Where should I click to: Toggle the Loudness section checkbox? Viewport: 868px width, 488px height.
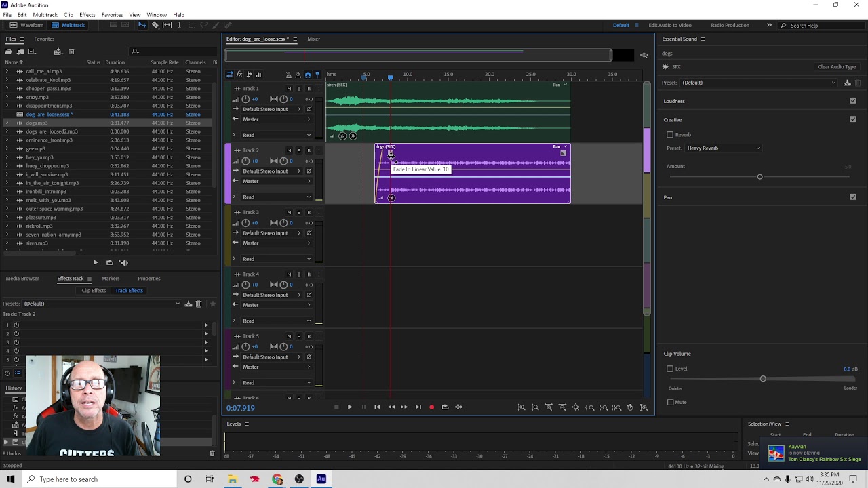[853, 101]
